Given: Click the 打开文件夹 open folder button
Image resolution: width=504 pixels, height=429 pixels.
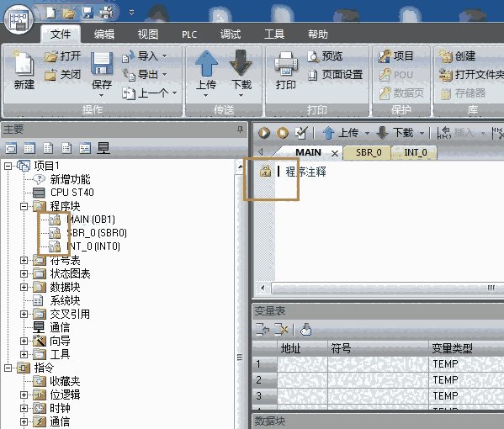Looking at the screenshot, I should pyautogui.click(x=471, y=75).
